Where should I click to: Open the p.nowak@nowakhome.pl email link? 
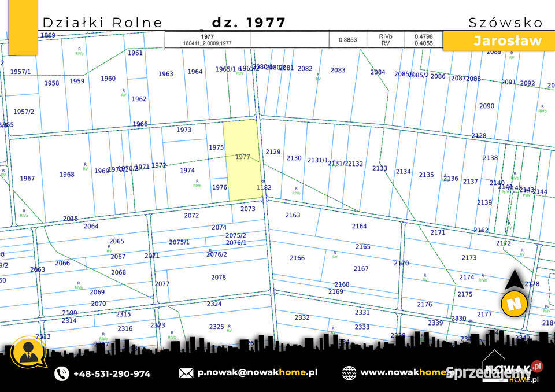[x=257, y=373]
